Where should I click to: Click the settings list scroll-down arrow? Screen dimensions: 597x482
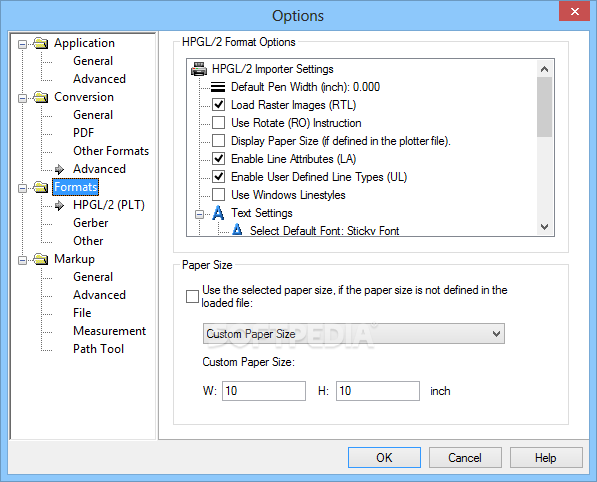[x=544, y=227]
